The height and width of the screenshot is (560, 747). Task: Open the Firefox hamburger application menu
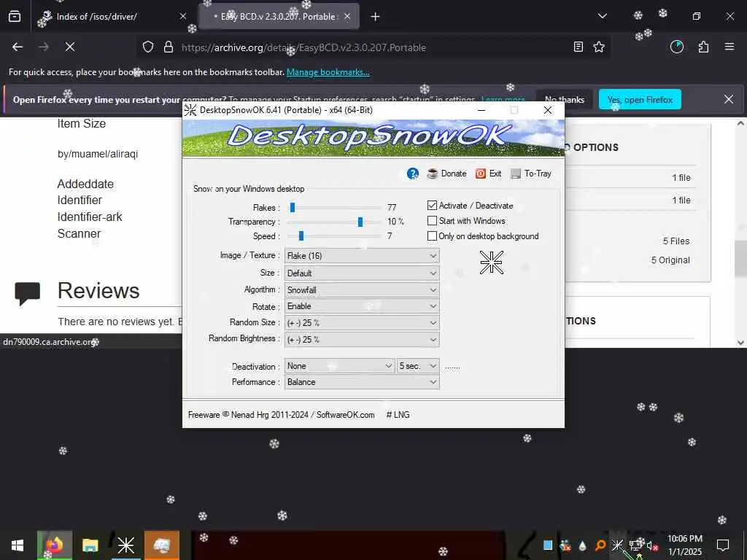pos(729,47)
